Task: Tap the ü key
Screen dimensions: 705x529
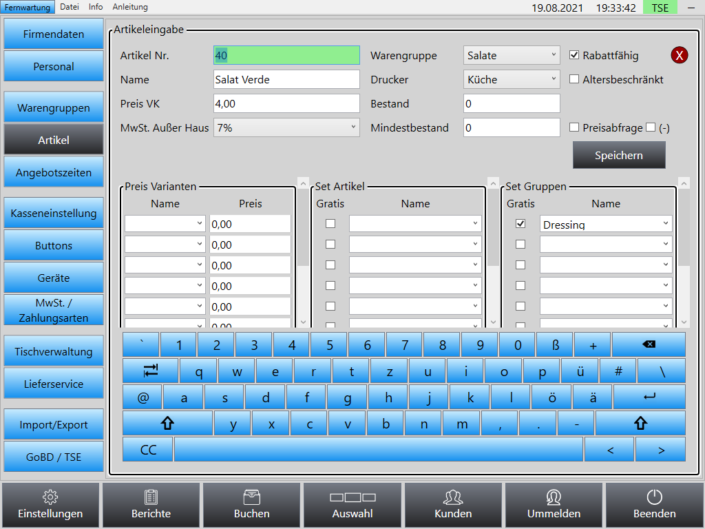Action: [580, 371]
